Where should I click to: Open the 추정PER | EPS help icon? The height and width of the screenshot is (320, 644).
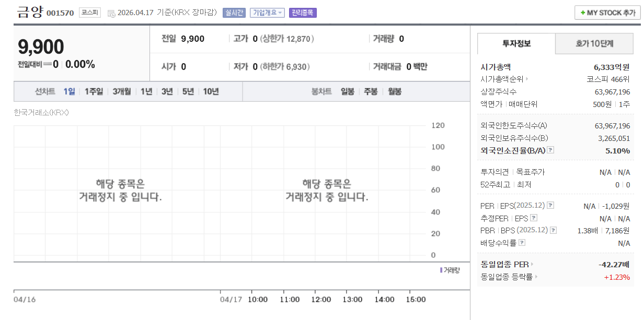pos(533,217)
